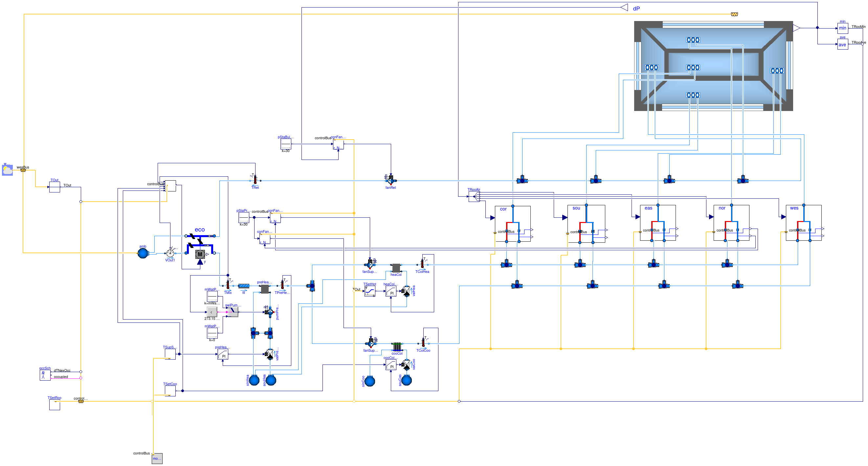
Task: Click the occupied signal label
Action: (x=61, y=377)
